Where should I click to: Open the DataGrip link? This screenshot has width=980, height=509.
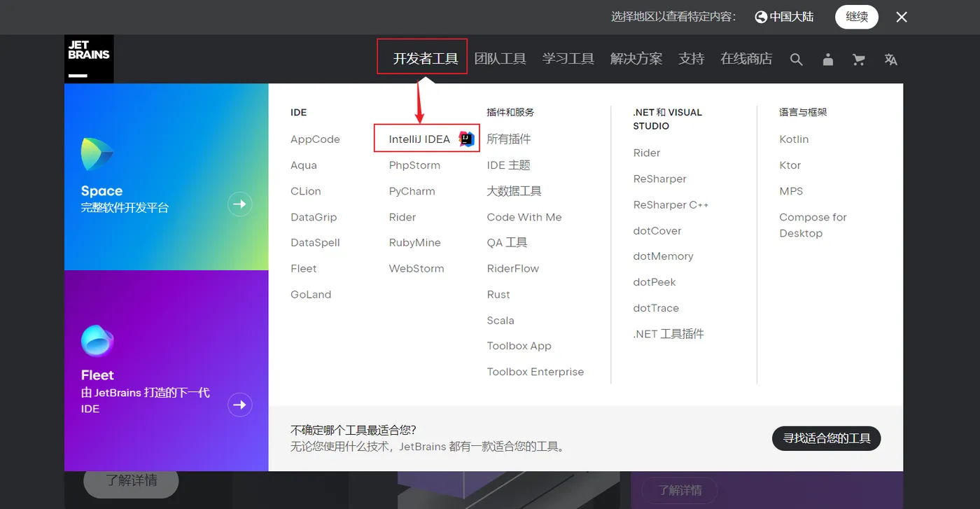point(314,217)
